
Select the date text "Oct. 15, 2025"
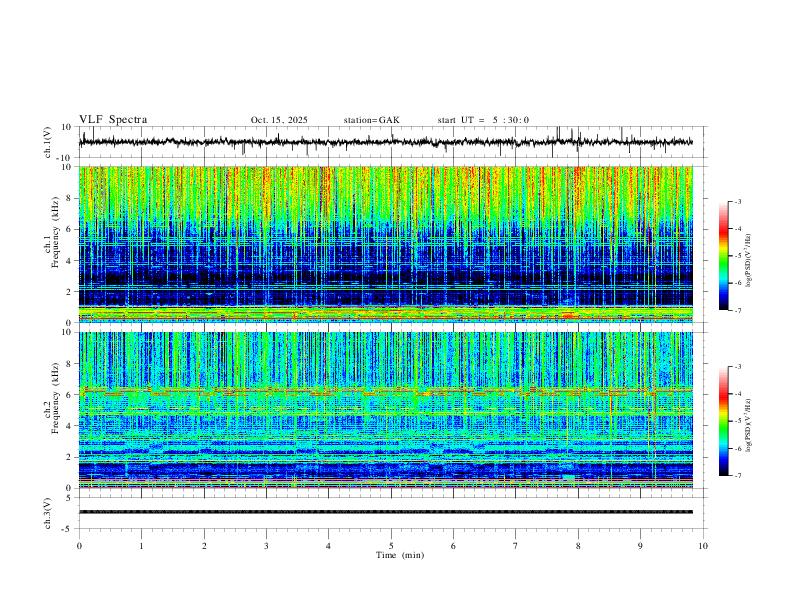coord(279,120)
